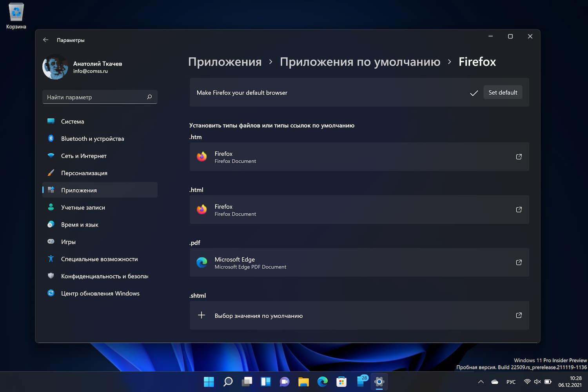The height and width of the screenshot is (392, 588).
Task: Select Приложения in the sidebar
Action: point(100,190)
